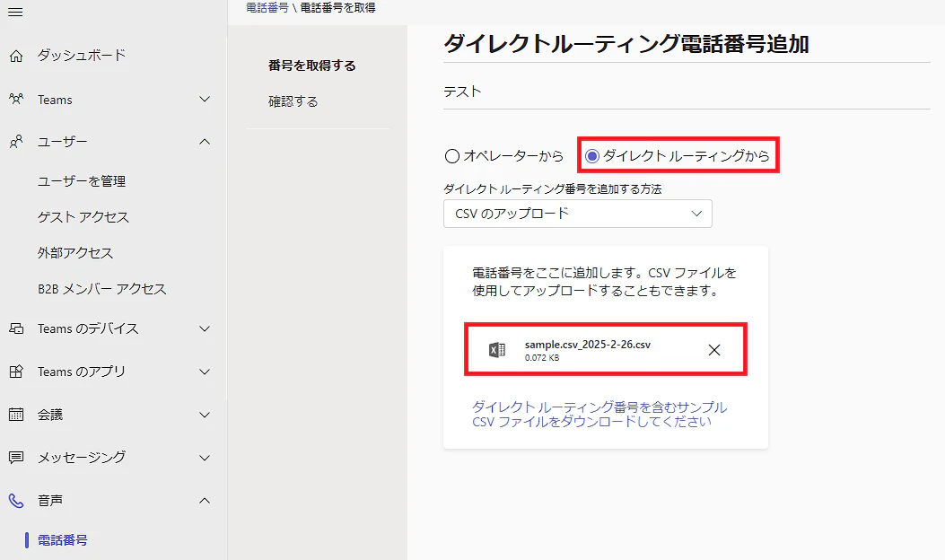Expand the Teams のアプリ chevron
945x560 pixels.
point(205,372)
